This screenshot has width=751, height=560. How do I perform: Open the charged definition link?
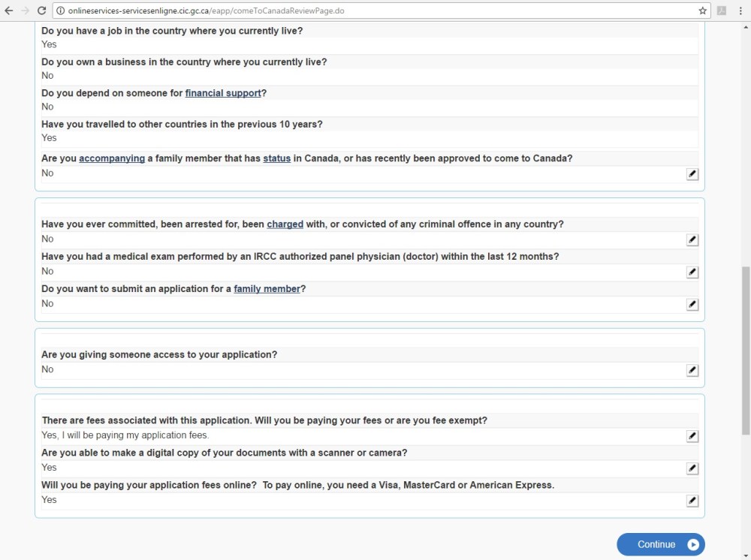(x=285, y=224)
